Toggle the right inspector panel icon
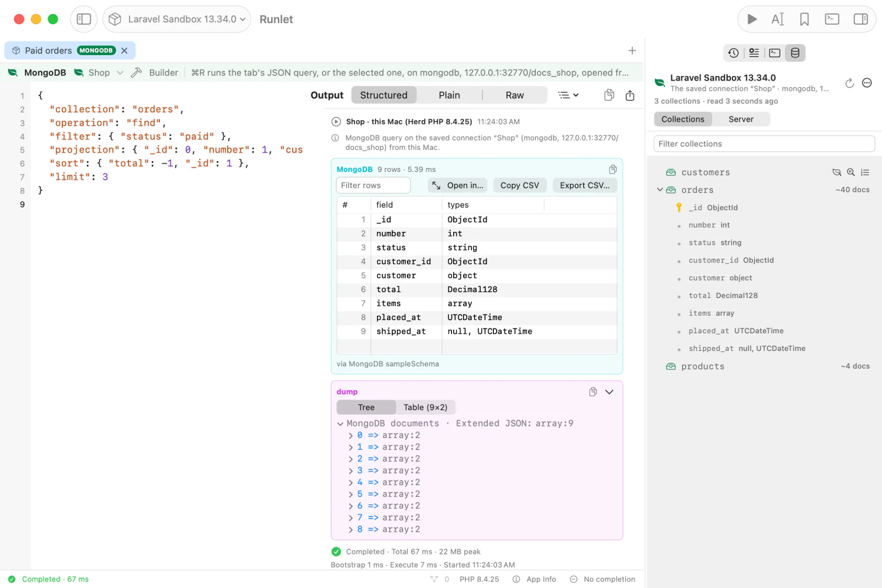The image size is (882, 588). click(x=861, y=19)
